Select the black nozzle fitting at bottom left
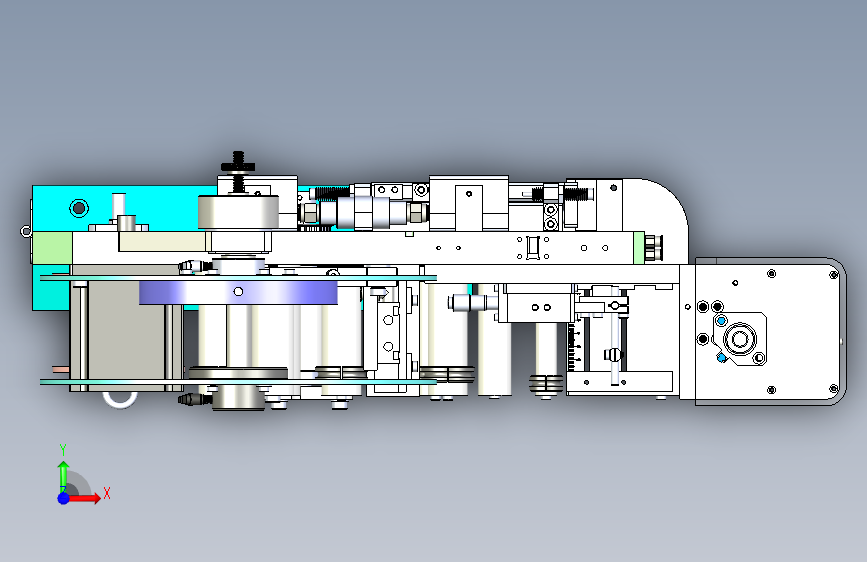Image resolution: width=867 pixels, height=562 pixels. click(x=194, y=399)
